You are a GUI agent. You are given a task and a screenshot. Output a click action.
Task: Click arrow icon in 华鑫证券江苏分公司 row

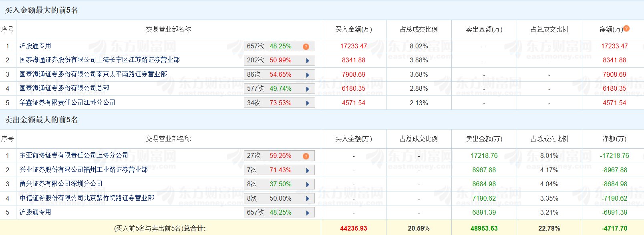pyautogui.click(x=308, y=103)
